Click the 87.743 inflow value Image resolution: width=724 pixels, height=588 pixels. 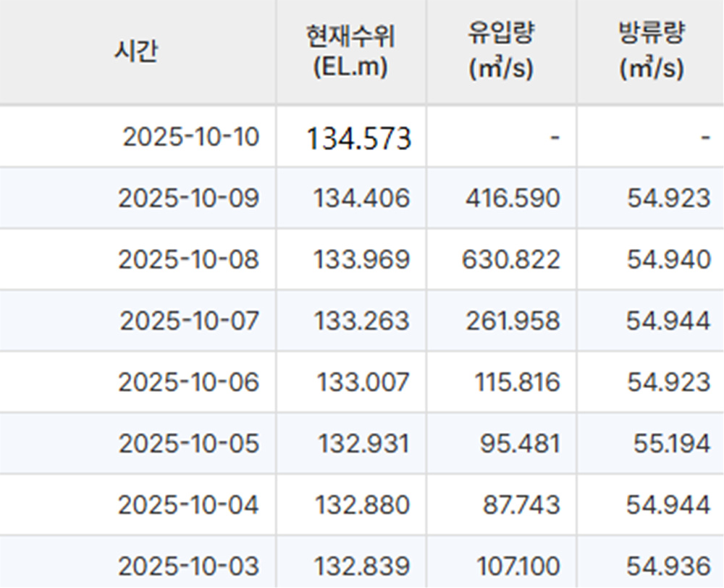pos(519,505)
